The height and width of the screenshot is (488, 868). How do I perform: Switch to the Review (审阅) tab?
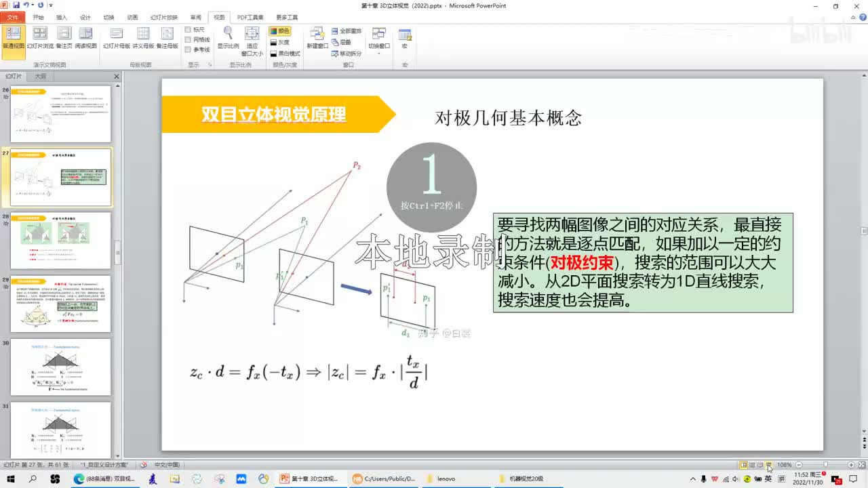click(x=196, y=17)
